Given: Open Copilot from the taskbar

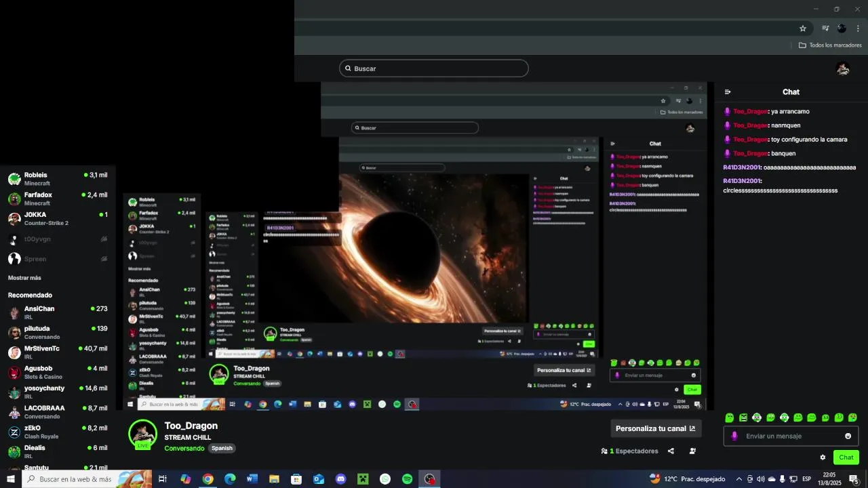Looking at the screenshot, I should click(186, 479).
